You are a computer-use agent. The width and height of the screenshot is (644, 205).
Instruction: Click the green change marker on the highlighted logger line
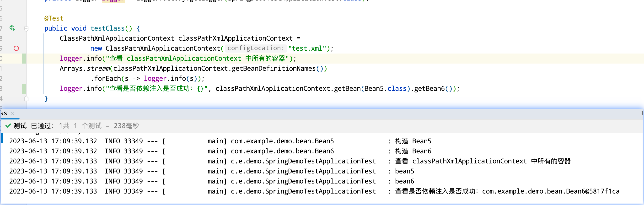point(24,59)
